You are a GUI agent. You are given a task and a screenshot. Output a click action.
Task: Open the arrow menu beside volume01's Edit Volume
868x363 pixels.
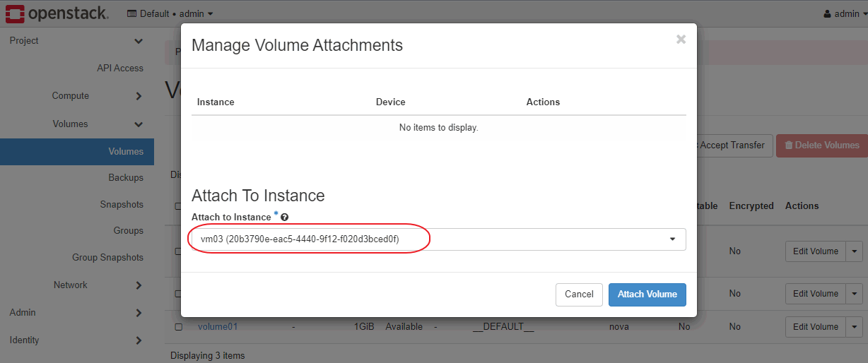coord(855,327)
